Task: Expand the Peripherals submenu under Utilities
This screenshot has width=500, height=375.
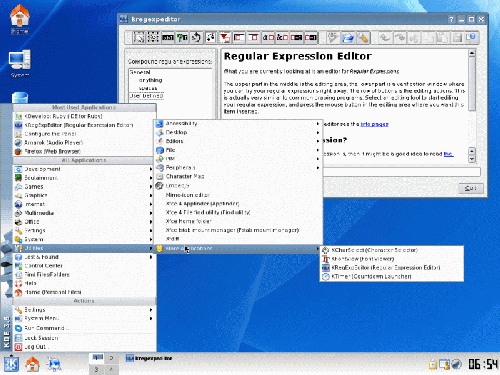Action: point(238,167)
